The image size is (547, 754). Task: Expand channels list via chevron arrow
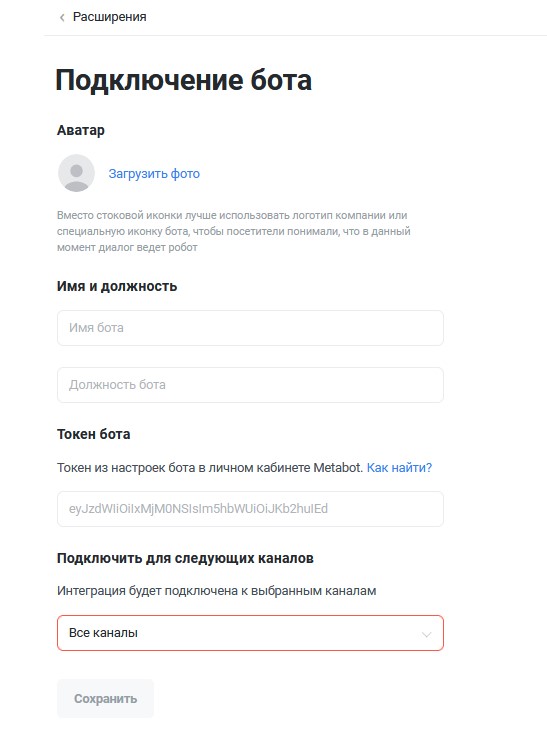click(426, 634)
